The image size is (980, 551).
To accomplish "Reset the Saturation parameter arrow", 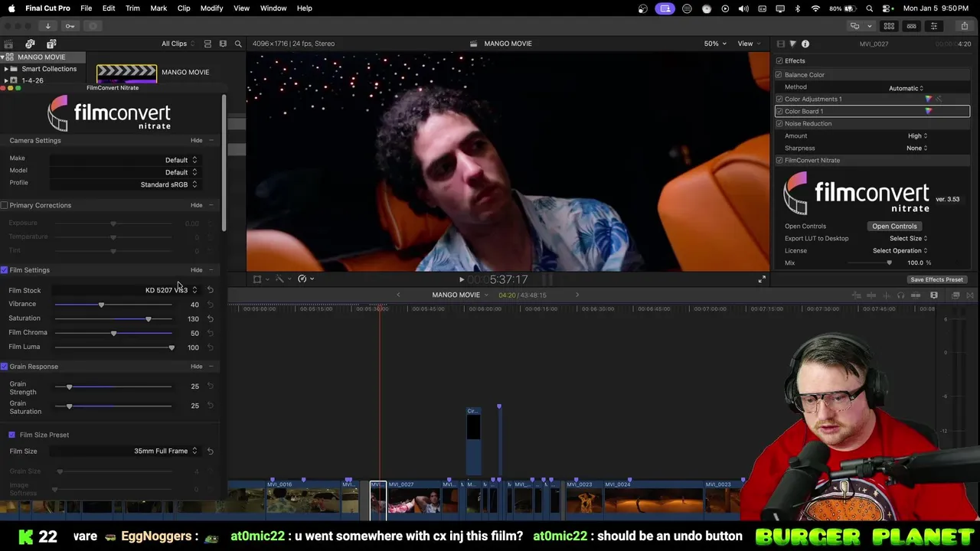I will tap(211, 318).
